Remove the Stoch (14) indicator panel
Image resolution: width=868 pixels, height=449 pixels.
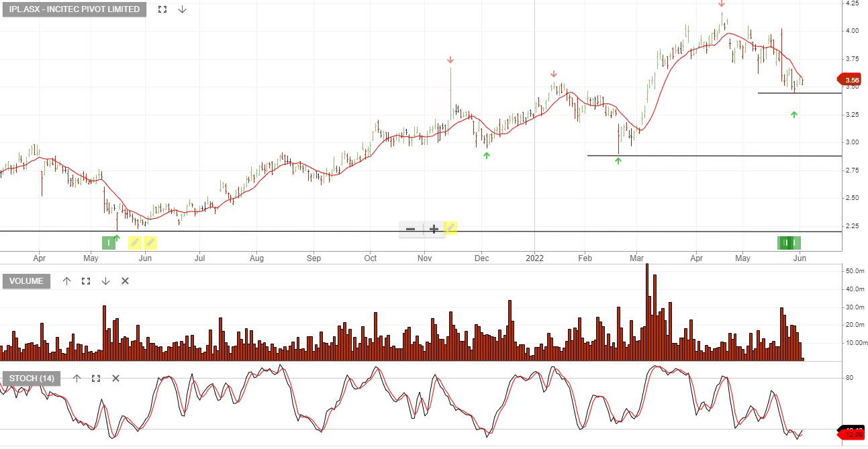click(115, 379)
